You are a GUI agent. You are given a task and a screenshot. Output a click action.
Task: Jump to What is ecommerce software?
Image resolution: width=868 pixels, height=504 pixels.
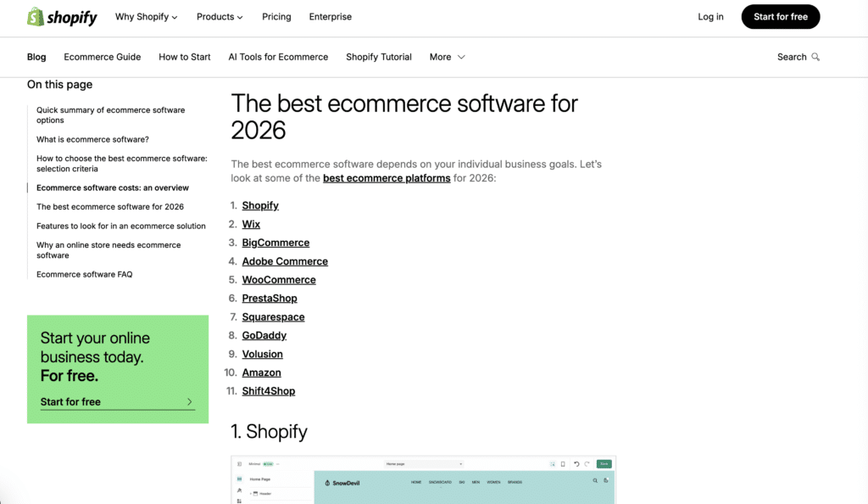[x=92, y=139]
